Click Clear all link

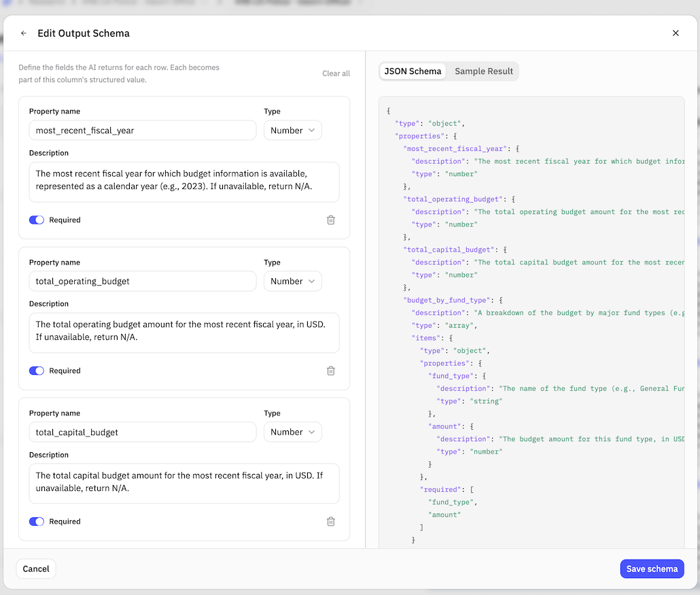click(x=336, y=73)
